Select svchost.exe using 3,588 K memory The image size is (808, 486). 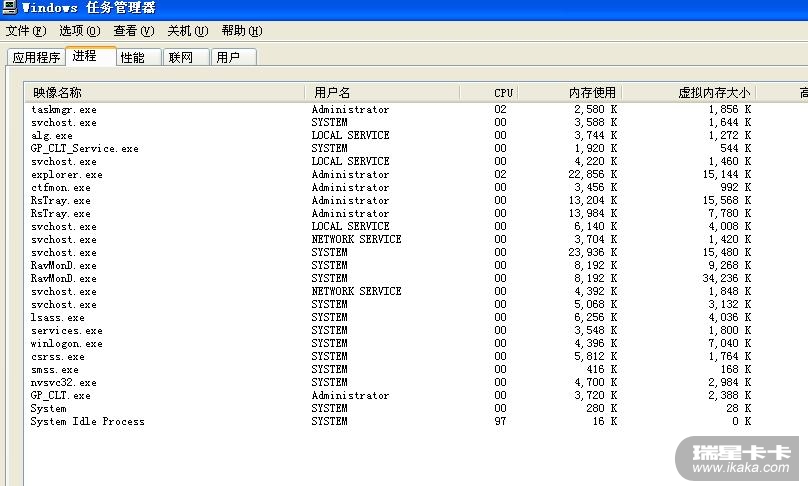tap(63, 123)
